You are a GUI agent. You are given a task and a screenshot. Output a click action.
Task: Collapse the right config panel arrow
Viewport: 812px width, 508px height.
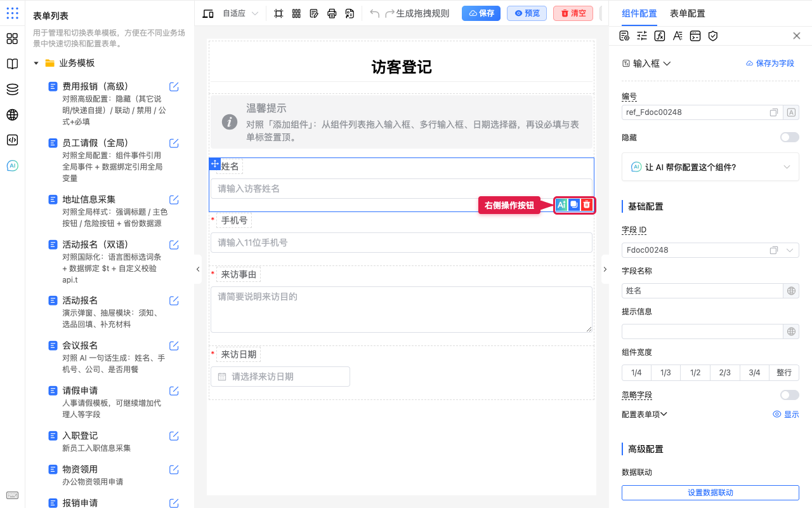coord(605,269)
